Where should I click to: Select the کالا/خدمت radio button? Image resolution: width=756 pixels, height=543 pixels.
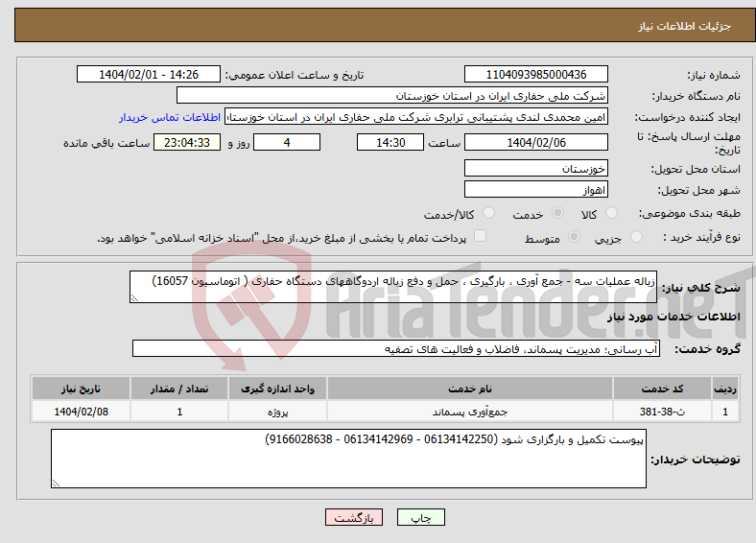(x=488, y=213)
